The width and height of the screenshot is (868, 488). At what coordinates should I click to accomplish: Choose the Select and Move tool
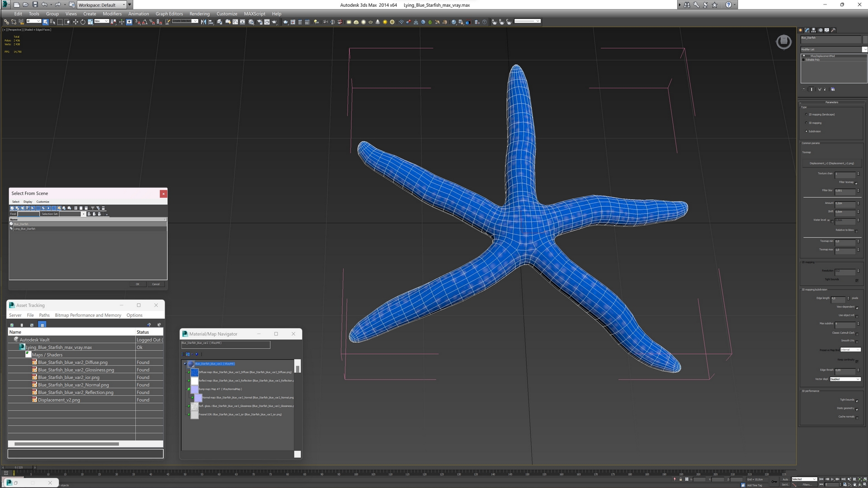(75, 22)
